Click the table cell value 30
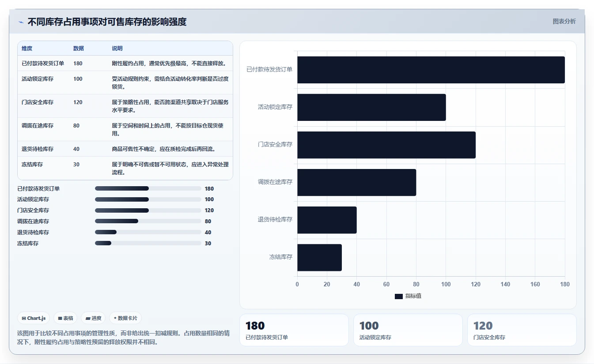The width and height of the screenshot is (594, 364). click(x=76, y=164)
